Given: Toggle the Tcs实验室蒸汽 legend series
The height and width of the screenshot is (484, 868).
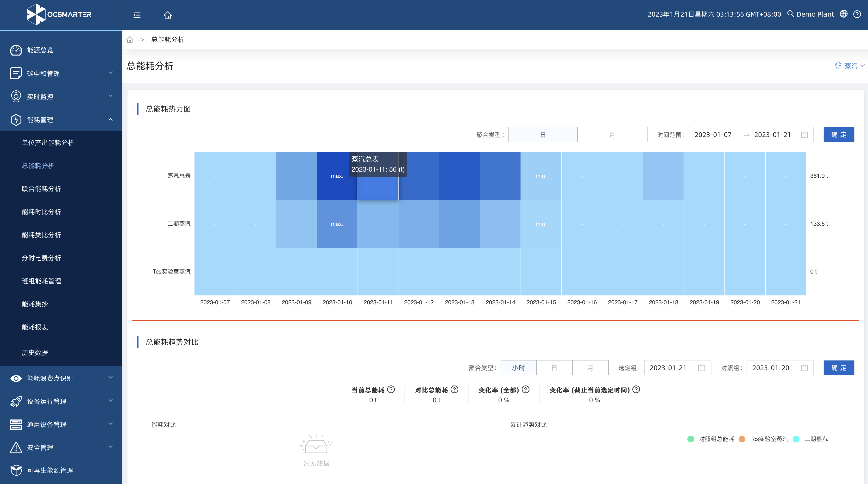Looking at the screenshot, I should [x=763, y=439].
